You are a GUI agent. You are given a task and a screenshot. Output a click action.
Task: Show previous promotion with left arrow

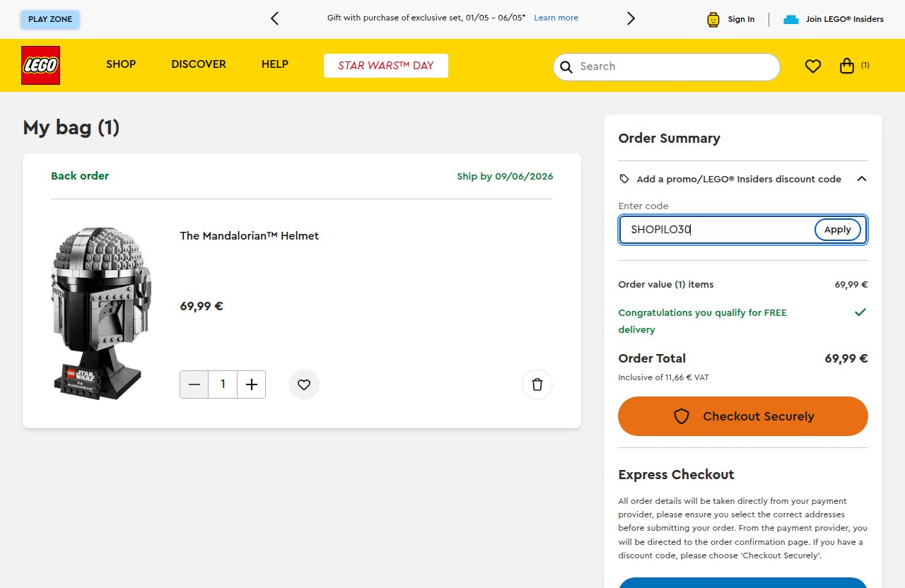(275, 18)
